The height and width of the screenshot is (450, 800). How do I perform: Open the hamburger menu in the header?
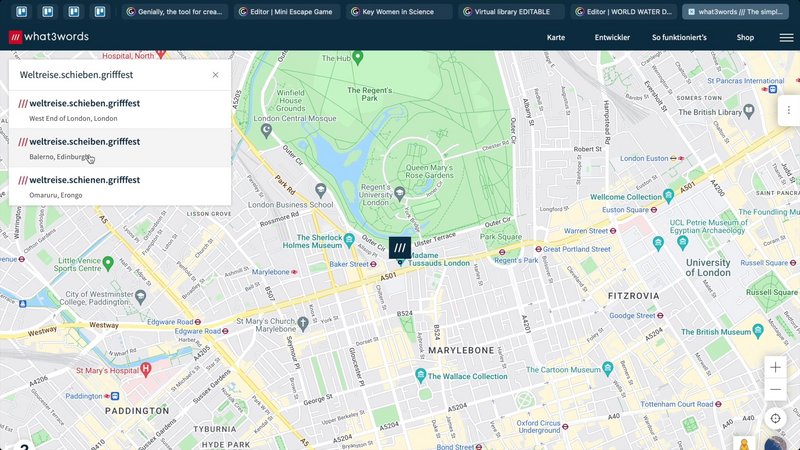pos(787,37)
